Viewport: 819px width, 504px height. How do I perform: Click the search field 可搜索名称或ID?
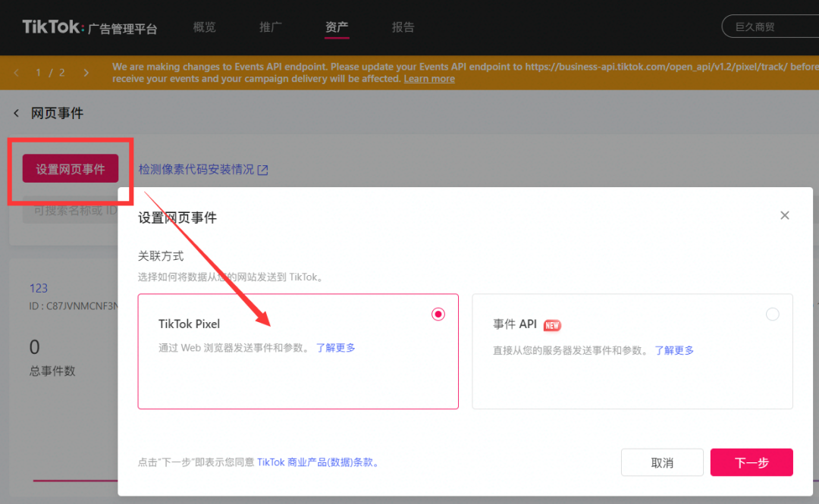pos(70,211)
